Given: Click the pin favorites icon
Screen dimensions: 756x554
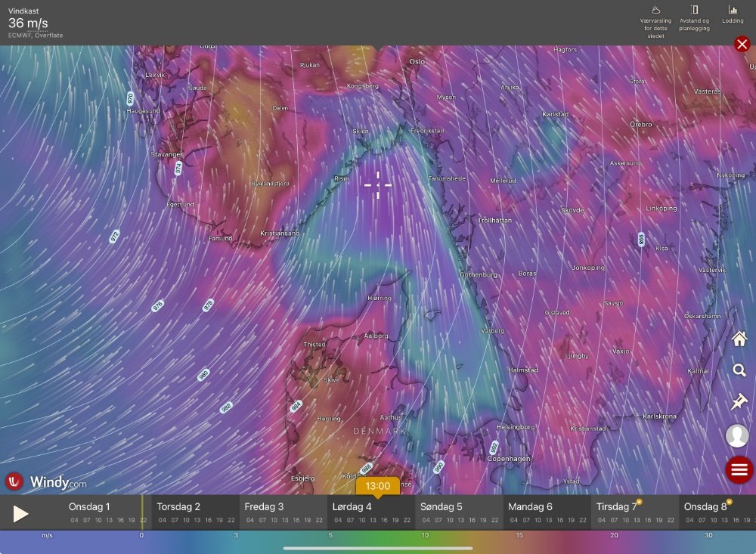Looking at the screenshot, I should coord(739,402).
